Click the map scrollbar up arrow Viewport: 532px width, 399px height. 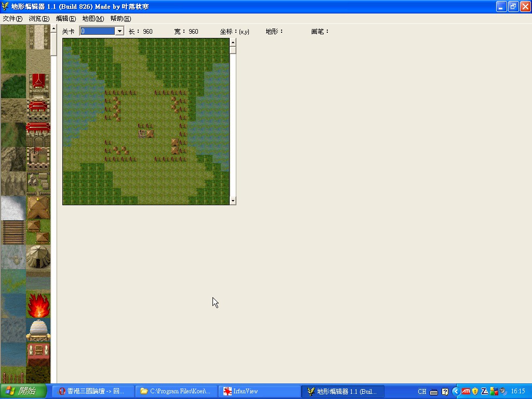pos(233,42)
